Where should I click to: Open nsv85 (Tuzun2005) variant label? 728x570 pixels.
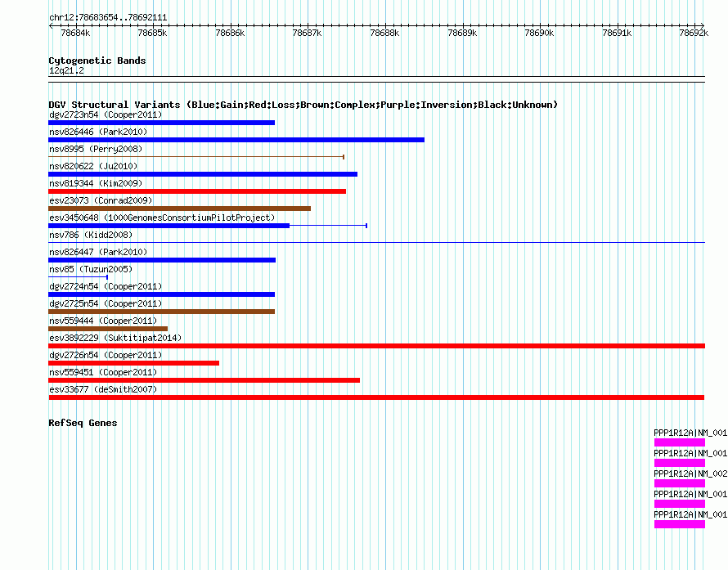(x=91, y=269)
